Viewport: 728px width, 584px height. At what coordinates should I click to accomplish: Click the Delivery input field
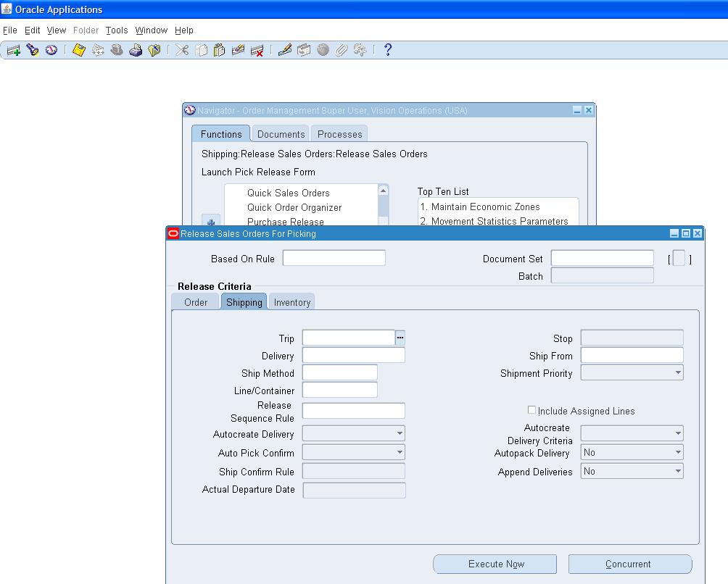[353, 355]
